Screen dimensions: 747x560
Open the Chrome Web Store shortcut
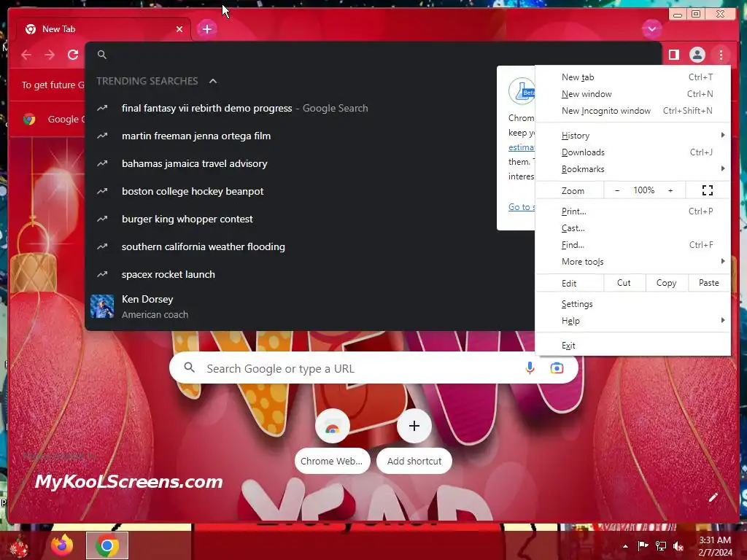[332, 426]
